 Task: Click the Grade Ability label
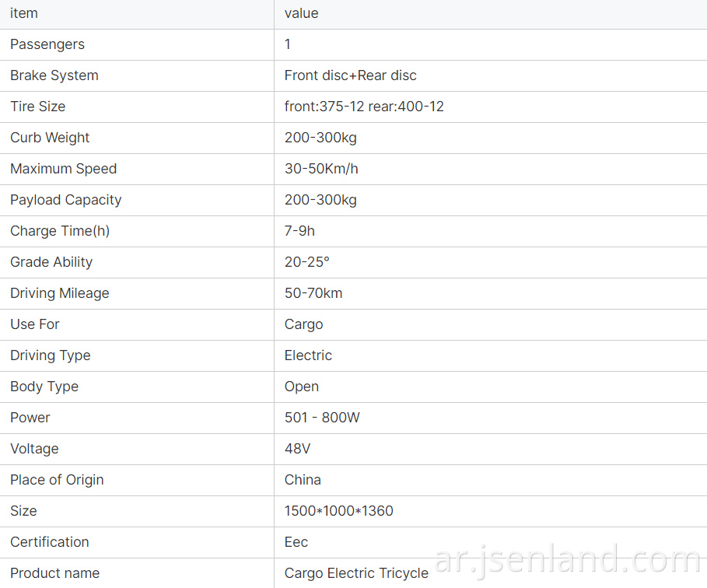click(x=51, y=262)
